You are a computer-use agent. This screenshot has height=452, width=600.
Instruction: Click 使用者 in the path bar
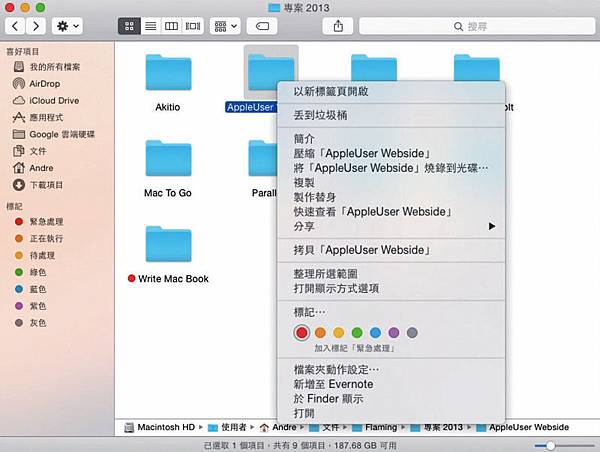[x=227, y=427]
